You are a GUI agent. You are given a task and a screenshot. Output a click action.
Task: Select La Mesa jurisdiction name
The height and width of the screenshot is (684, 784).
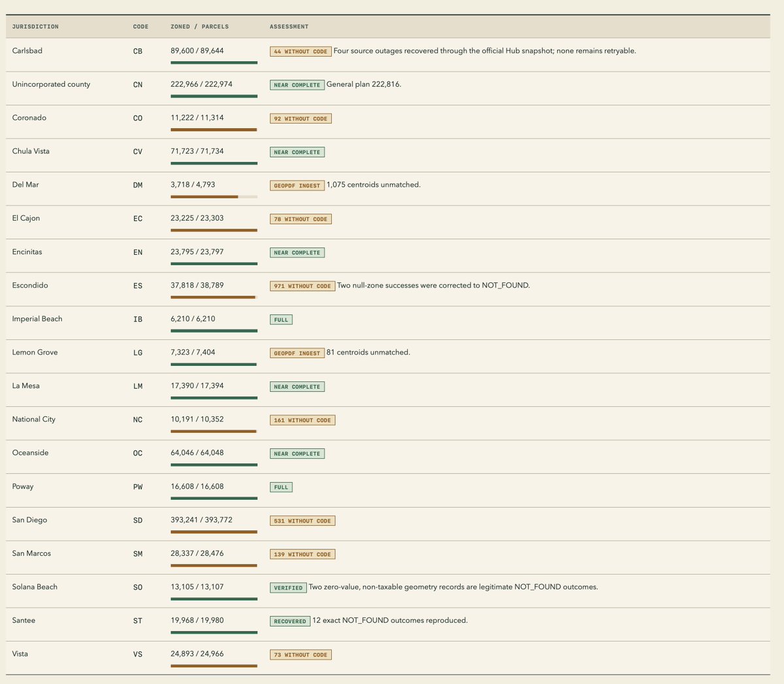(25, 385)
